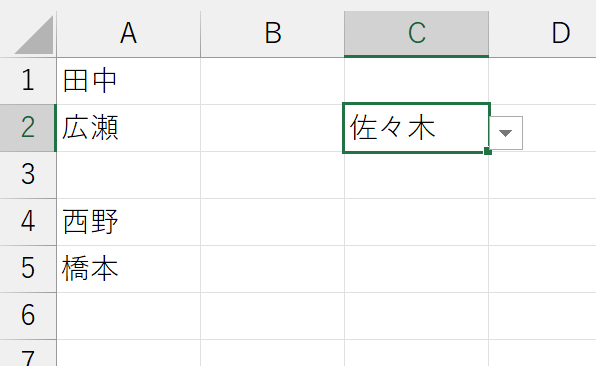The width and height of the screenshot is (596, 366).
Task: Select column A header
Action: click(x=128, y=34)
